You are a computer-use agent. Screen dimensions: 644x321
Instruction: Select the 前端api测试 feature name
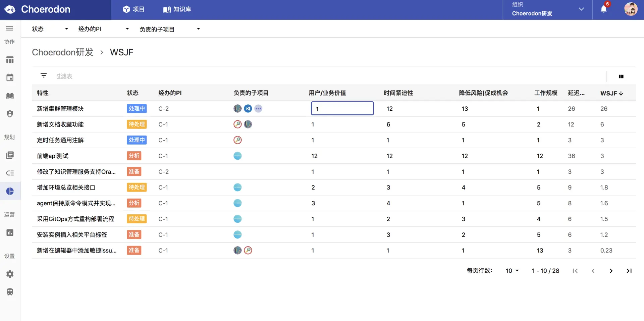[x=53, y=156]
